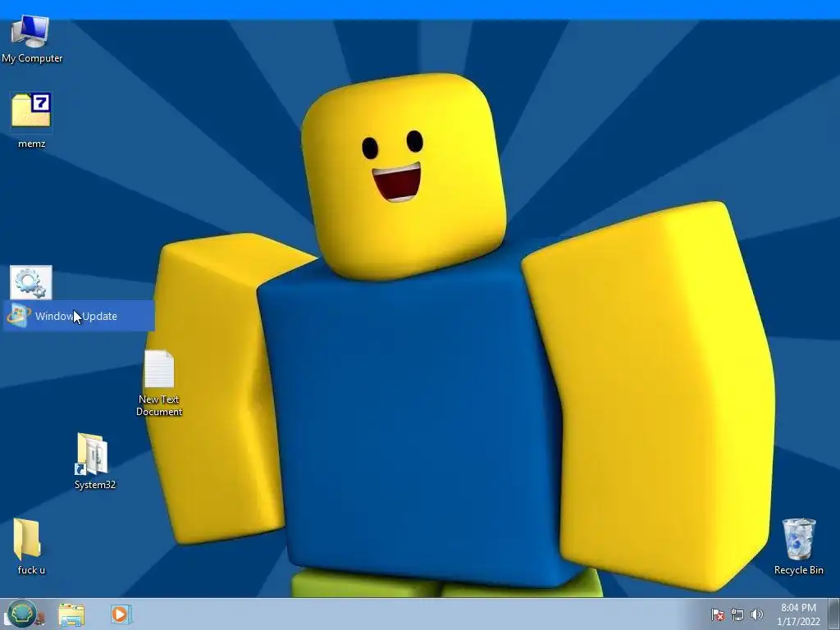Click the 8:04 PM clock
840x630 pixels.
pos(798,608)
